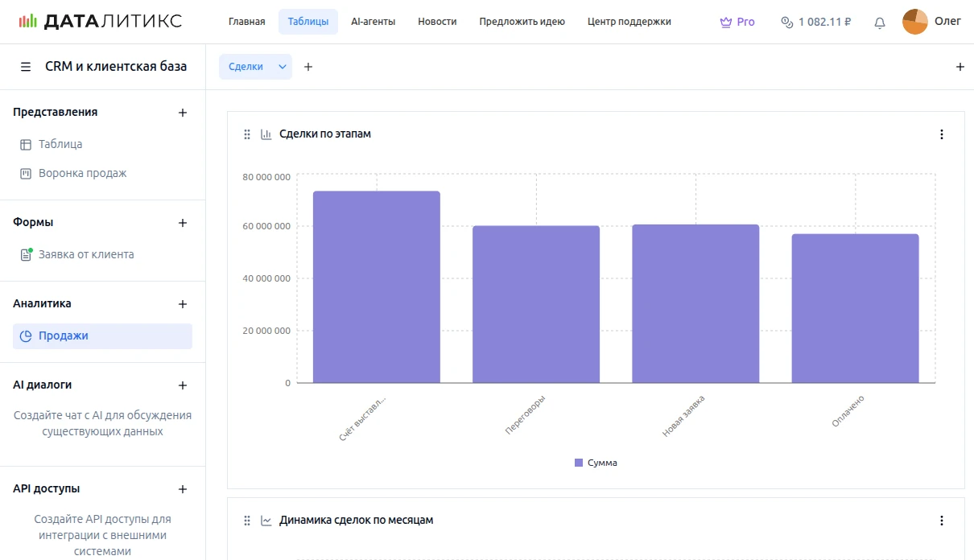Expand the Сделки tab dropdown arrow
Screen dimensions: 974x560
283,67
